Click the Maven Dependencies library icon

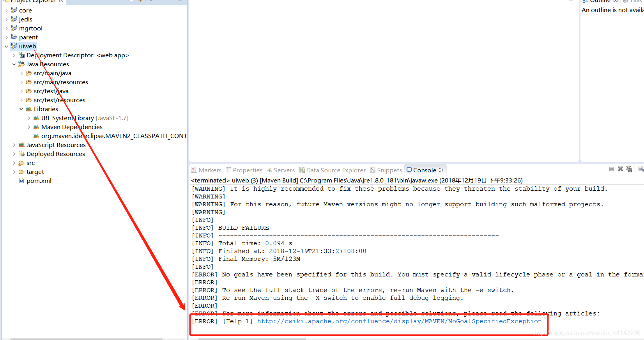(x=36, y=127)
